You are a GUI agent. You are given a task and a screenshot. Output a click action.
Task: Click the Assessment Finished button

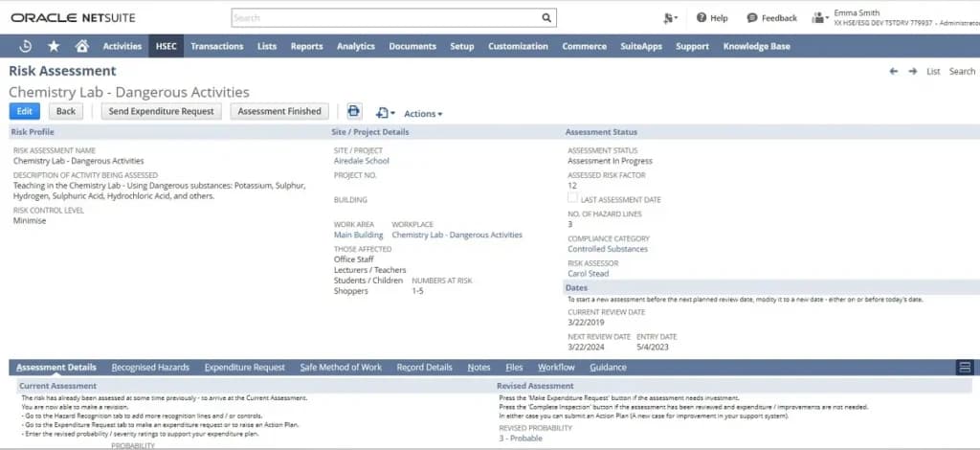click(279, 111)
